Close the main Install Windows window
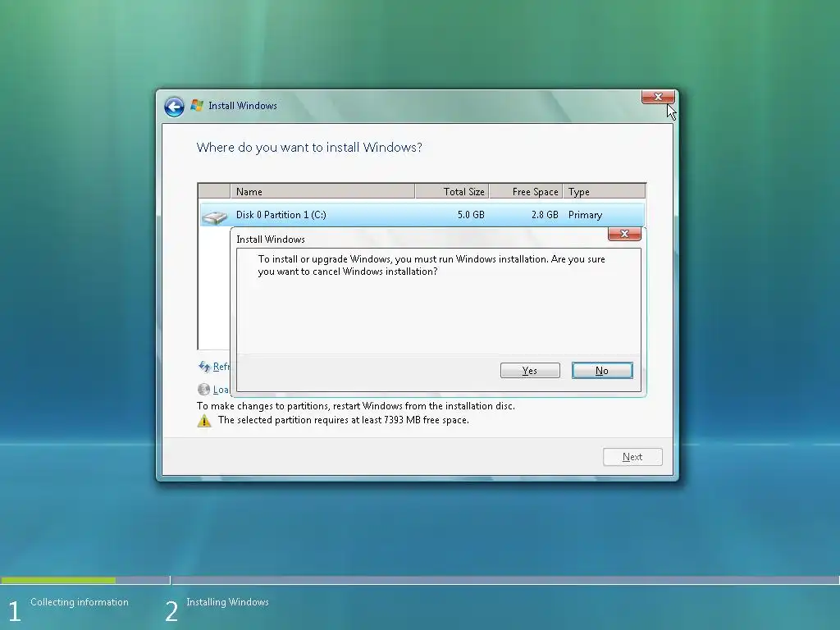This screenshot has width=840, height=630. coord(658,97)
